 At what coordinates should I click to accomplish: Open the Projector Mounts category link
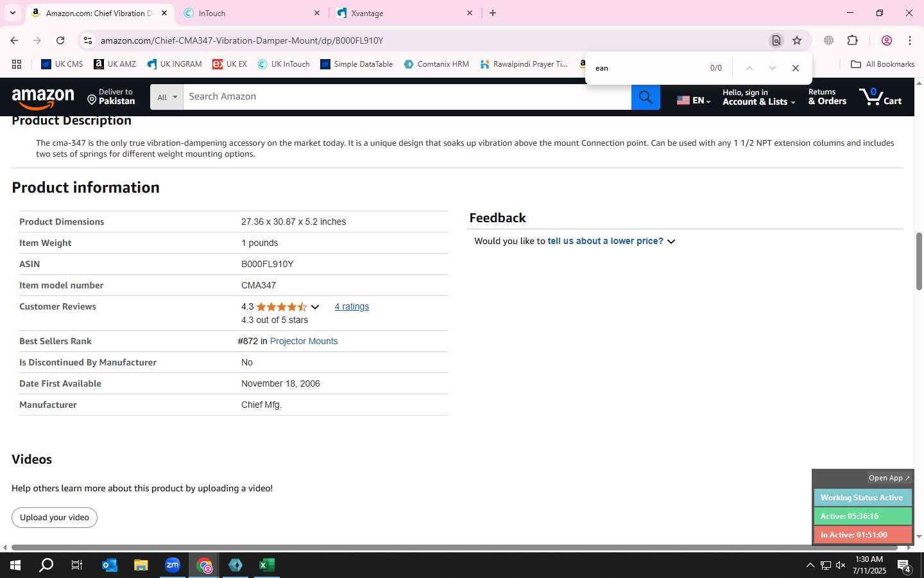tap(304, 341)
